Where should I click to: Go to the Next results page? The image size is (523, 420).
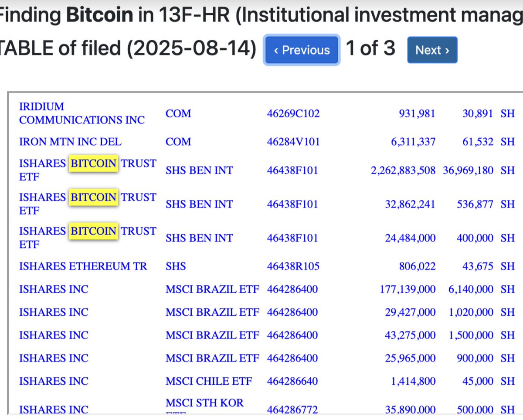(432, 50)
